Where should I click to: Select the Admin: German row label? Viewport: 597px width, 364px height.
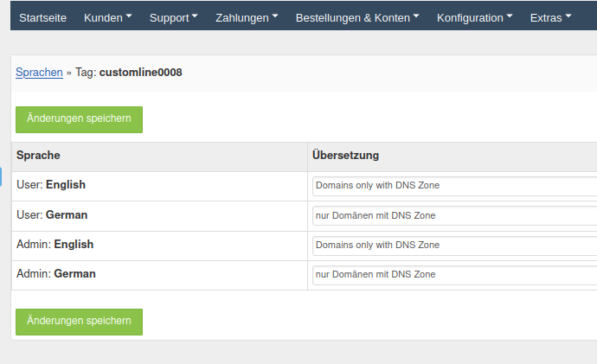pyautogui.click(x=56, y=274)
